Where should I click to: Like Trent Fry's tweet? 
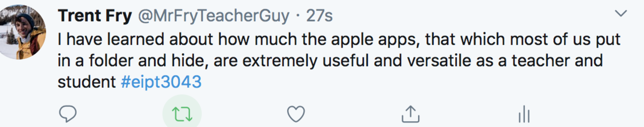click(x=296, y=114)
